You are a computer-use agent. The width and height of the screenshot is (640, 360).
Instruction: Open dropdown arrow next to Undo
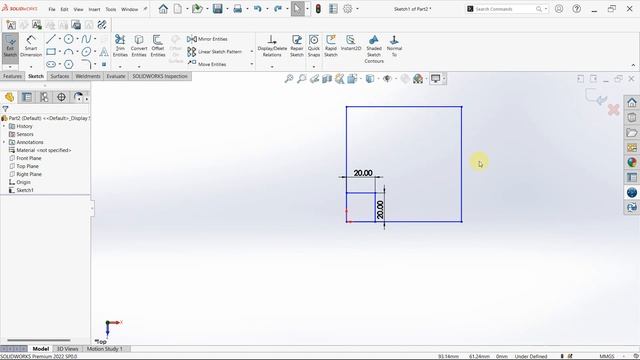[x=267, y=9]
